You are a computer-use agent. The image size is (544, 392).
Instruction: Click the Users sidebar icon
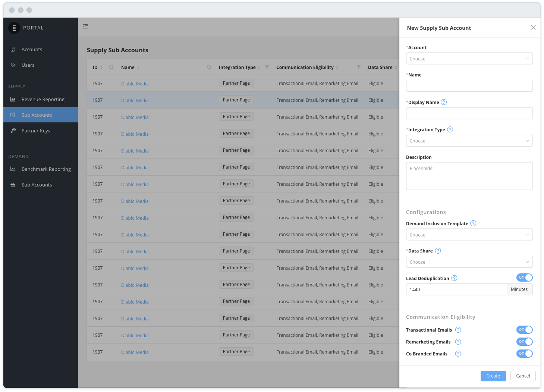click(x=13, y=65)
